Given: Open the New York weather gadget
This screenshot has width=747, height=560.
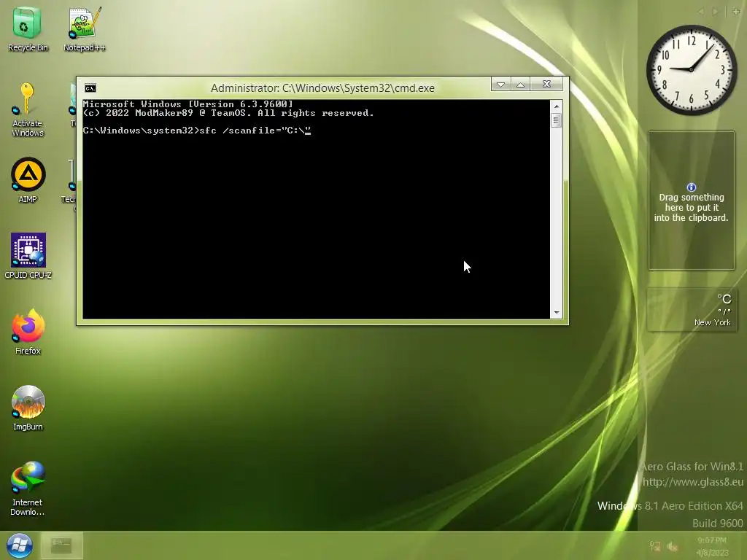Looking at the screenshot, I should [x=692, y=309].
